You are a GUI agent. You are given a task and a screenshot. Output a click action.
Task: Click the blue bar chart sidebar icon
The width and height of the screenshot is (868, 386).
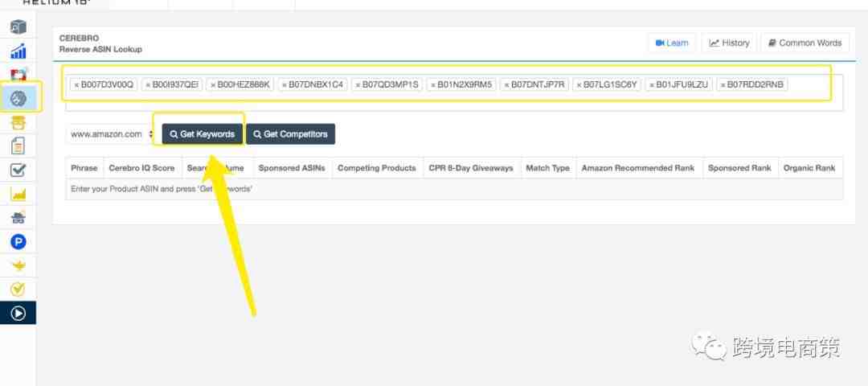18,51
